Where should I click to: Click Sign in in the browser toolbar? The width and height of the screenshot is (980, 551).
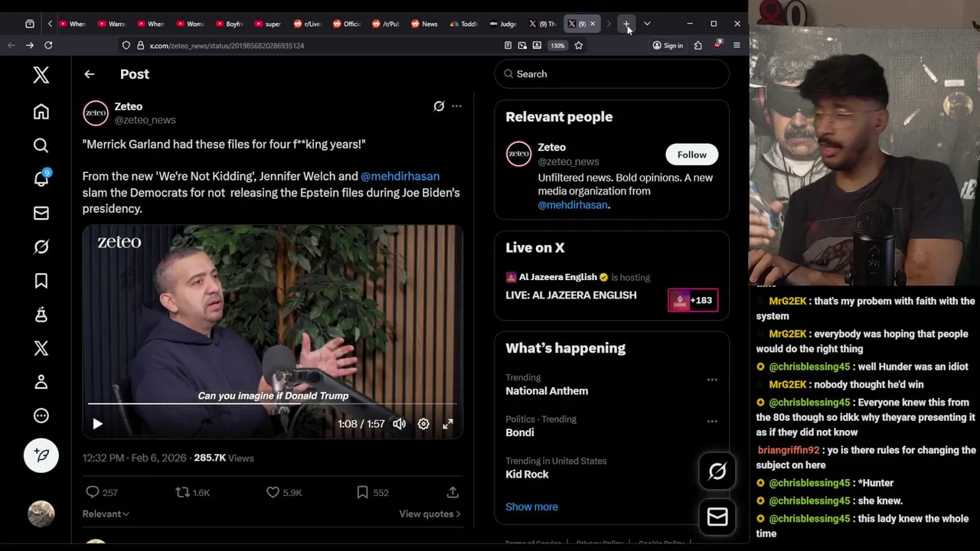coord(668,45)
